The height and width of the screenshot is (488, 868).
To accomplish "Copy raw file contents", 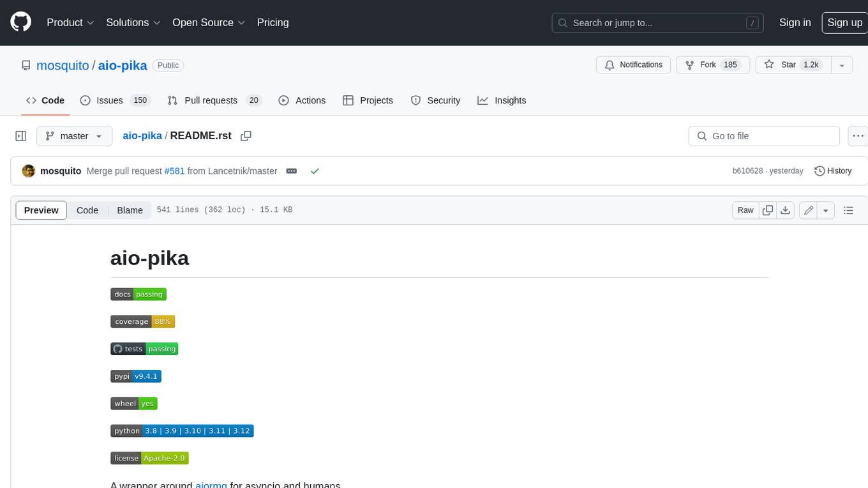I will pos(768,210).
